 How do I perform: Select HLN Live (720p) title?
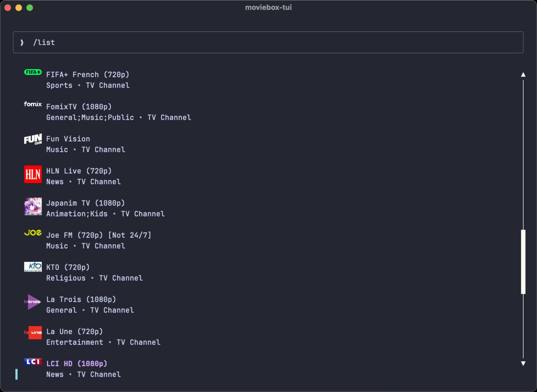pyautogui.click(x=79, y=171)
